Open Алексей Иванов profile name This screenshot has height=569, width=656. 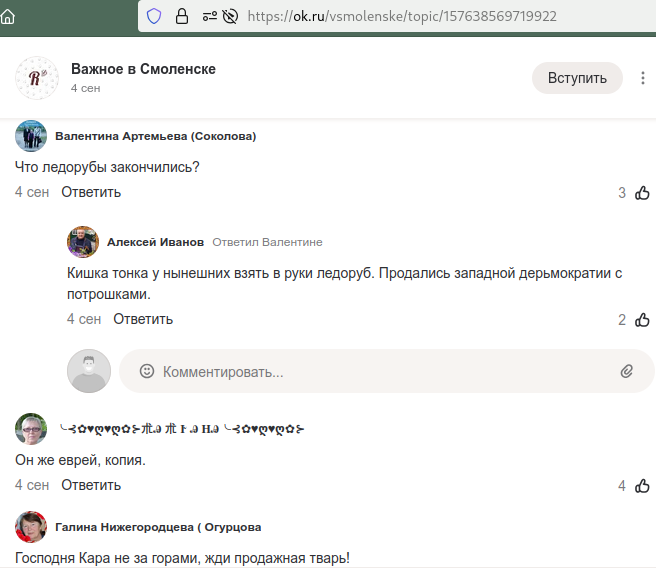coord(156,242)
